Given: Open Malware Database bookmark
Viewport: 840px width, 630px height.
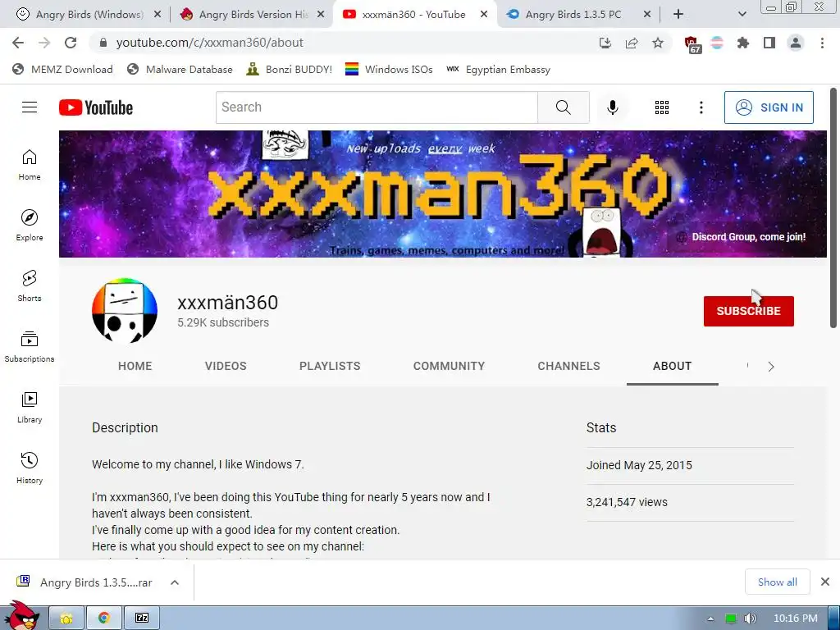Looking at the screenshot, I should tap(180, 70).
